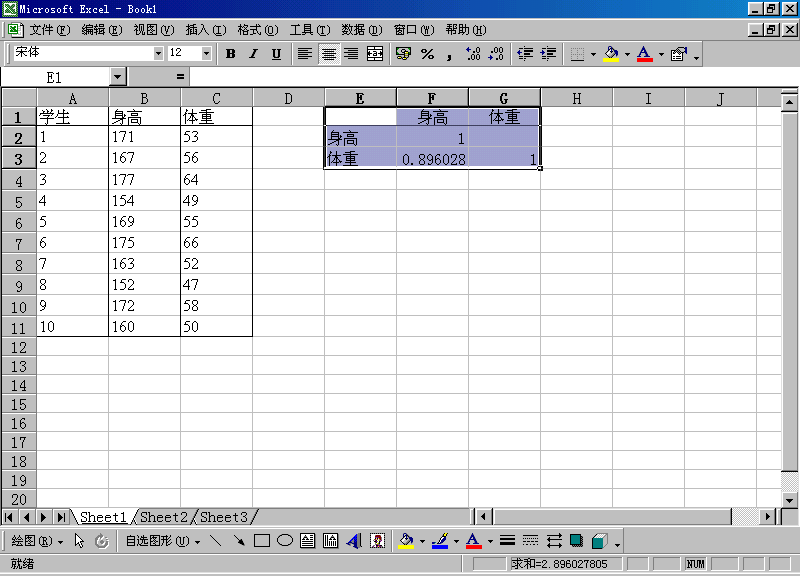The width and height of the screenshot is (800, 576).
Task: Insert WordArt from drawing toolbar
Action: [354, 541]
